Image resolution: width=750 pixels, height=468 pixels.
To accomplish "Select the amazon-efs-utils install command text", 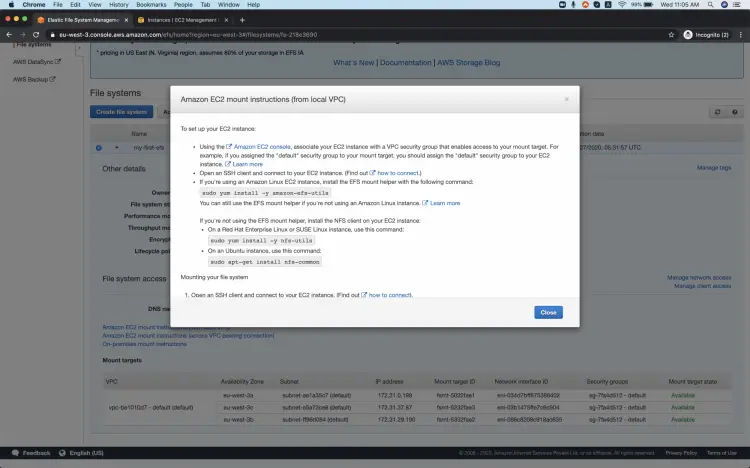I will coord(265,193).
